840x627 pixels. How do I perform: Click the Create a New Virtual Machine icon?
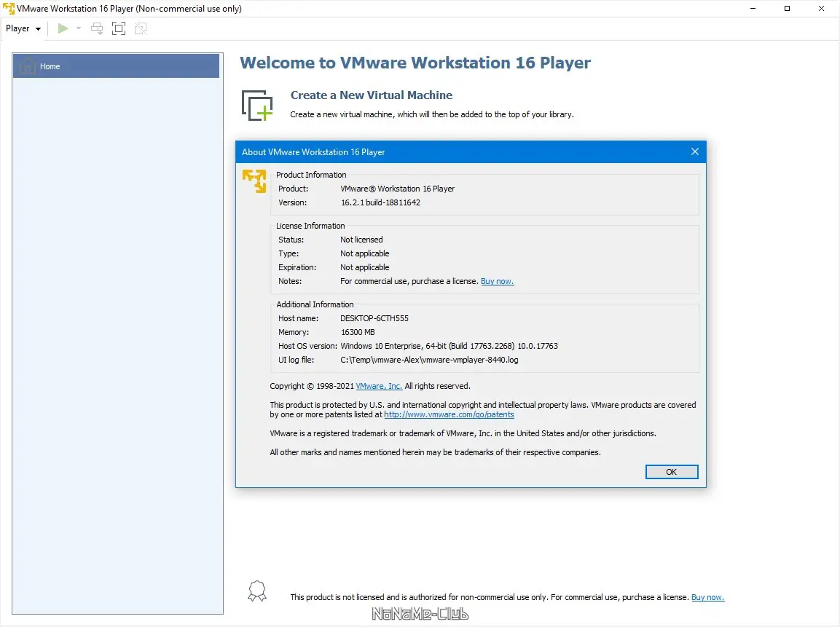257,105
